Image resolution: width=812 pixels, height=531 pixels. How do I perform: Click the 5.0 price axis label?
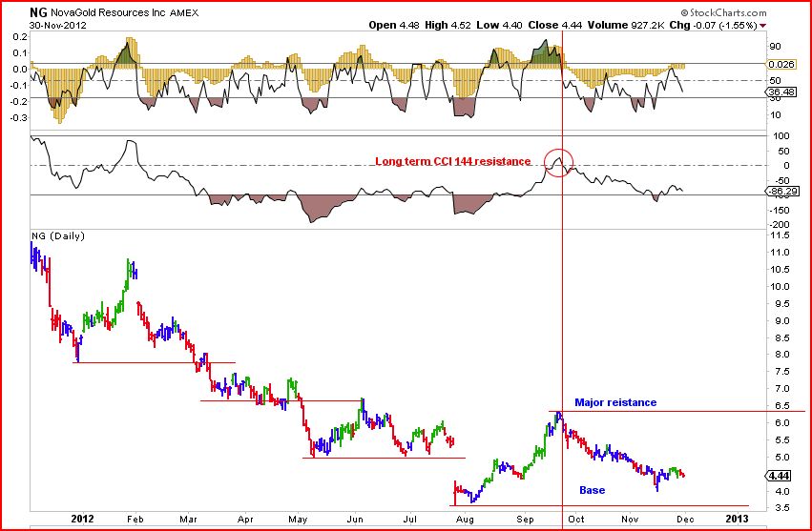pyautogui.click(x=782, y=457)
